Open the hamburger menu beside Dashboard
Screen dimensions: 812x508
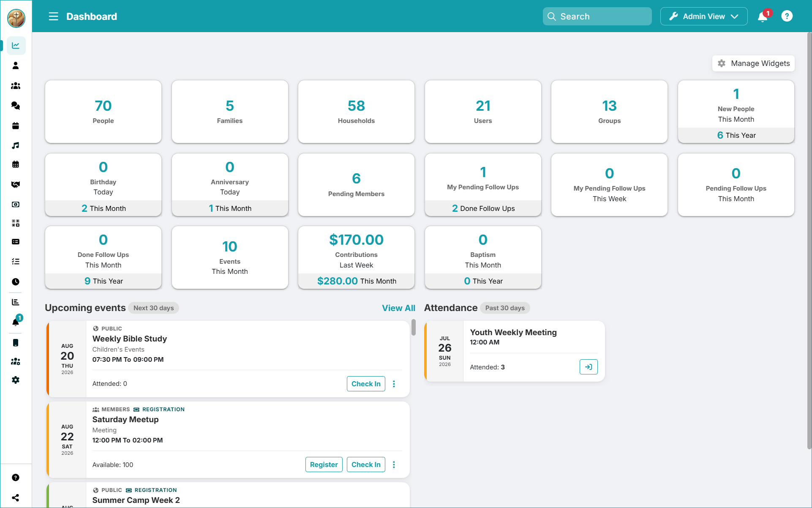coord(53,16)
